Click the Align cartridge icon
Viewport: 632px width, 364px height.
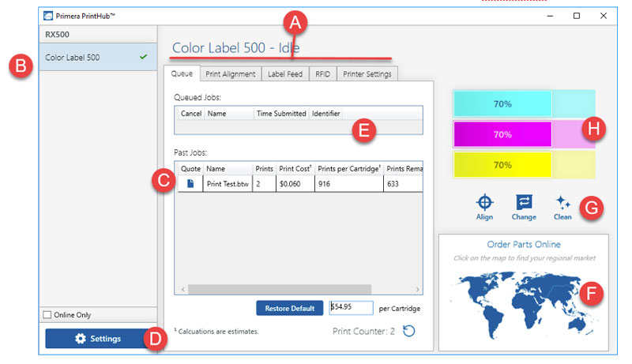484,203
